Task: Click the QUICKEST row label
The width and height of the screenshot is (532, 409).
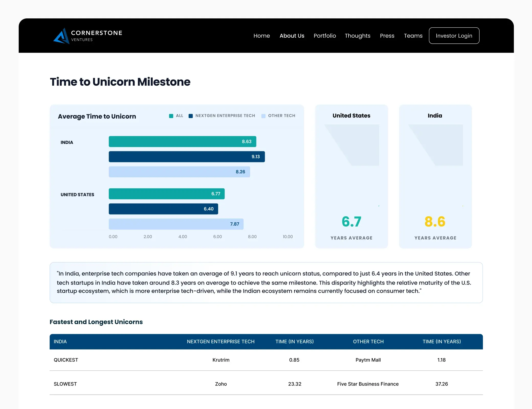Action: click(x=66, y=360)
